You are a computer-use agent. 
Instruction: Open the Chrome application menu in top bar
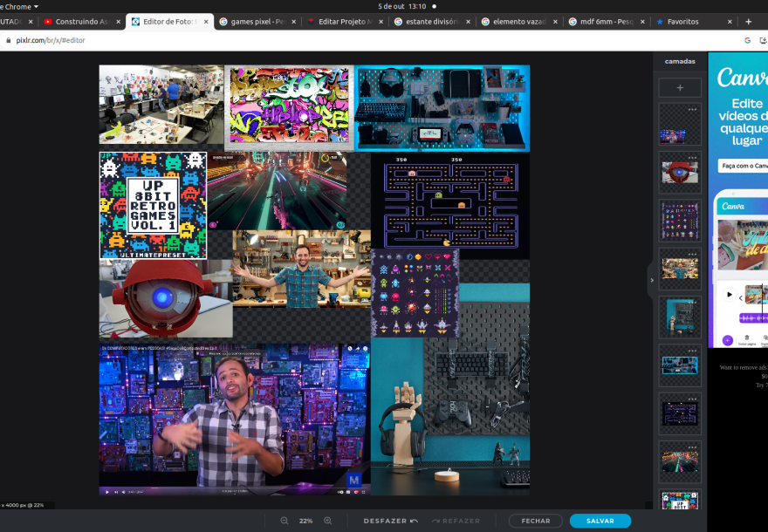click(19, 6)
